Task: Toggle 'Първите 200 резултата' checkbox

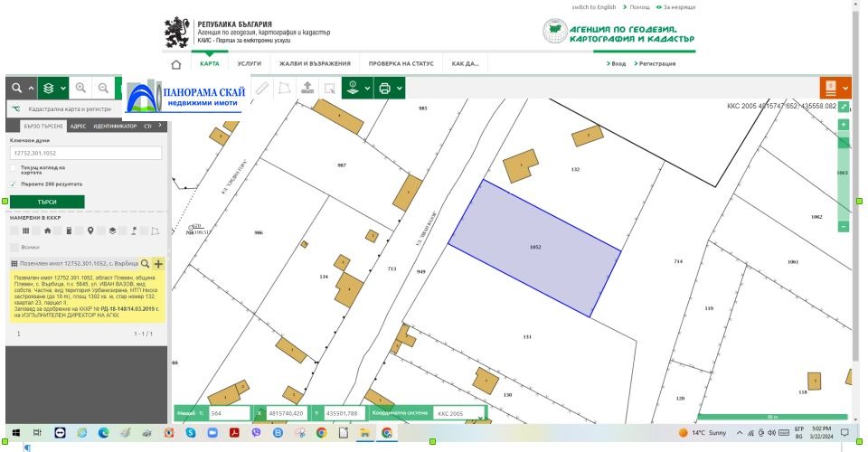Action: [x=14, y=184]
